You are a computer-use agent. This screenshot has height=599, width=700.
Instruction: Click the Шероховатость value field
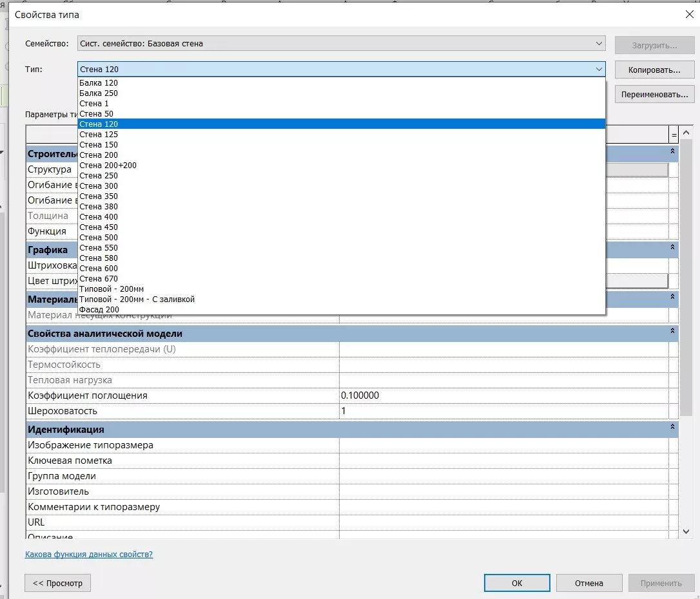pos(503,411)
